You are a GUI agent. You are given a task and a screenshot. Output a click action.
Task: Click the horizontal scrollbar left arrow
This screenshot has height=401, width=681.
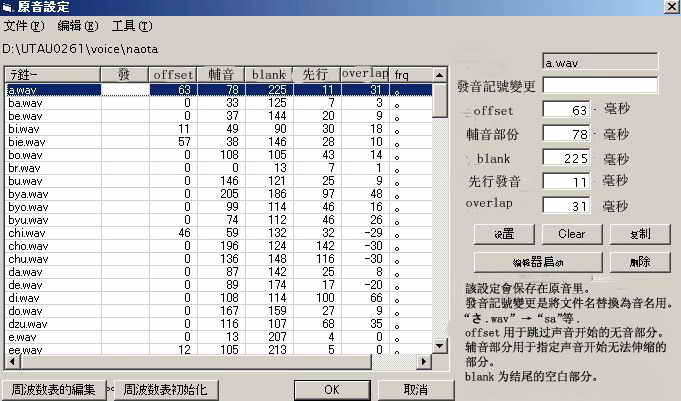click(12, 361)
